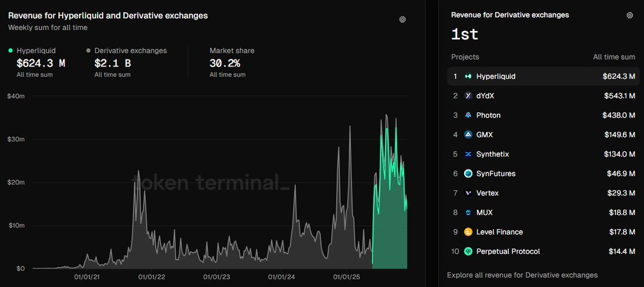Click the Perpetual Protocol logo icon

[468, 251]
